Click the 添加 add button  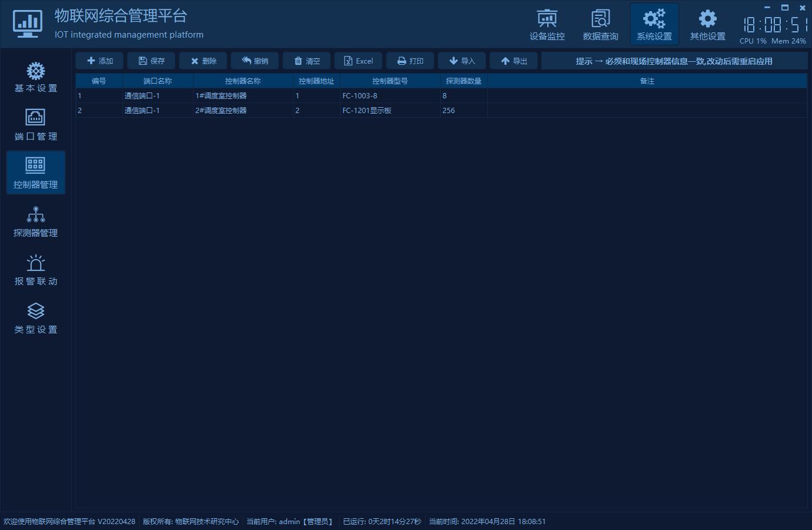click(99, 61)
